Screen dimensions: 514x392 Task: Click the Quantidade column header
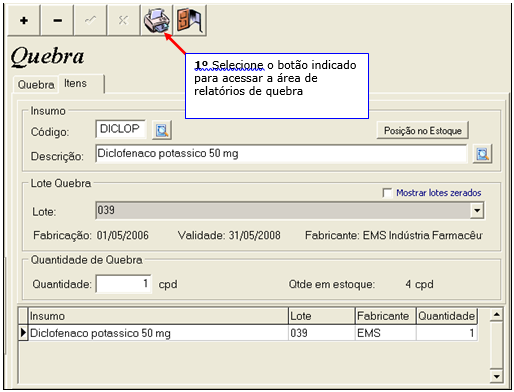[x=447, y=316]
